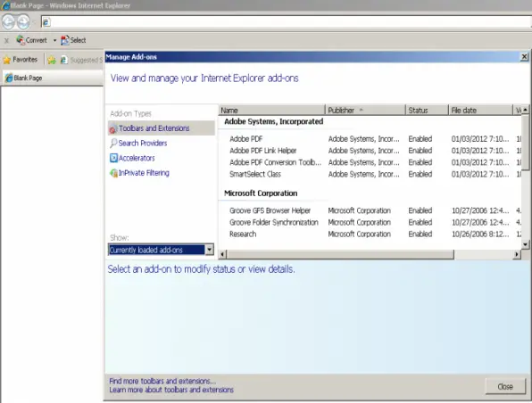Screen dimensions: 532x403
Task: Click the browser Forward arrow button
Action: point(23,22)
